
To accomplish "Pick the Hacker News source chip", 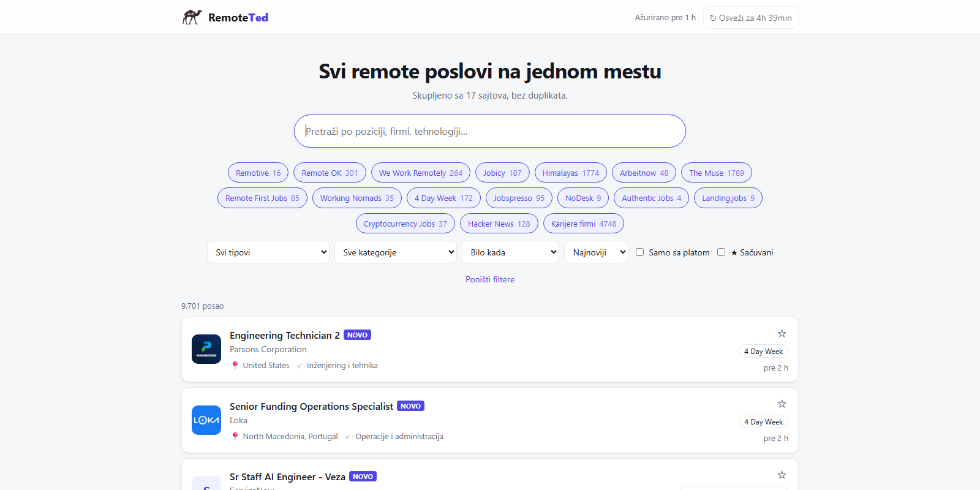I will click(499, 224).
